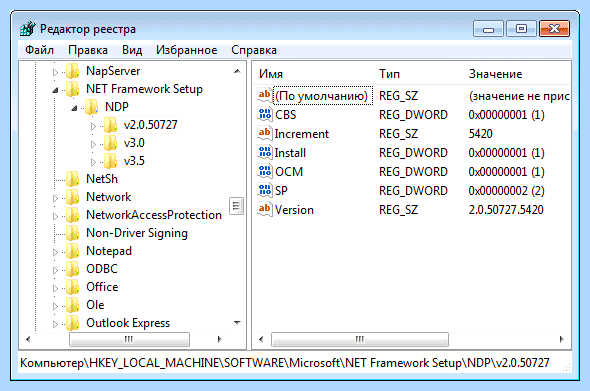
Task: Click the DWORD icon of CBS value
Action: [x=265, y=114]
